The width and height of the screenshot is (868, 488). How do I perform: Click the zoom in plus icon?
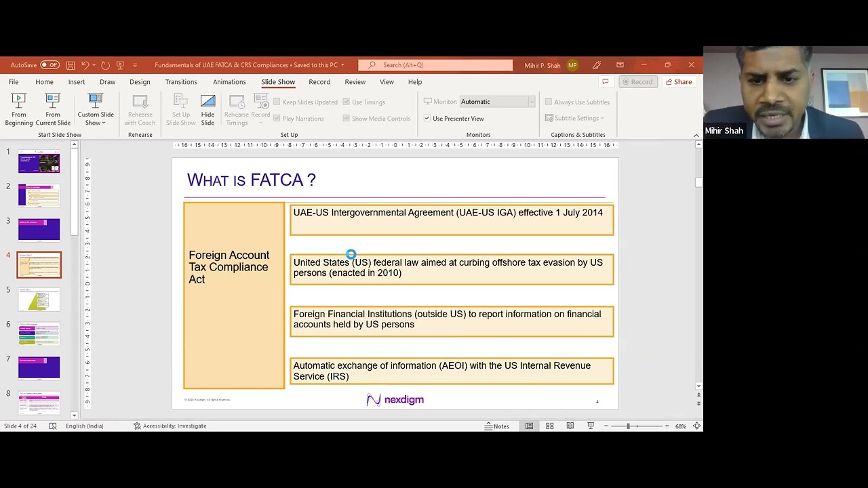click(667, 426)
